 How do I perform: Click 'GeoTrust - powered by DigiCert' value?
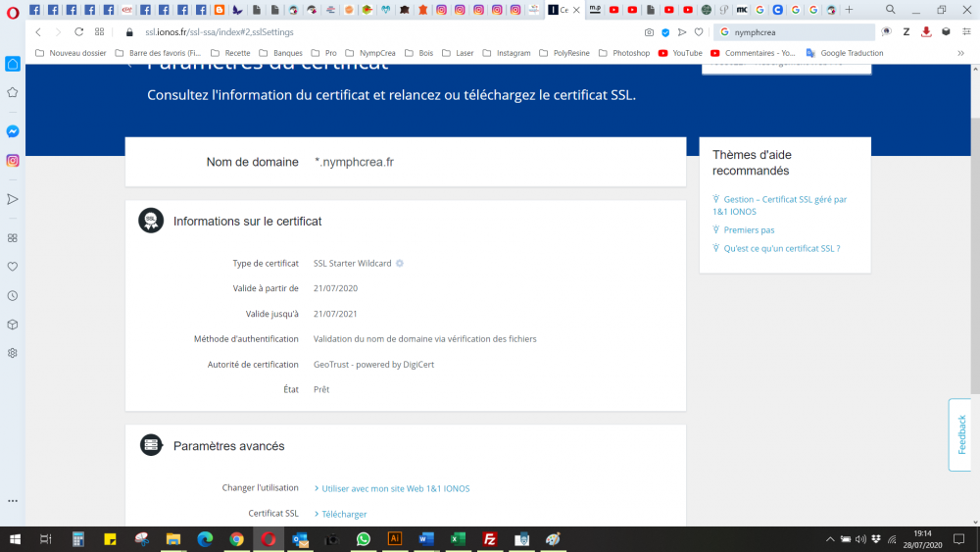coord(373,365)
